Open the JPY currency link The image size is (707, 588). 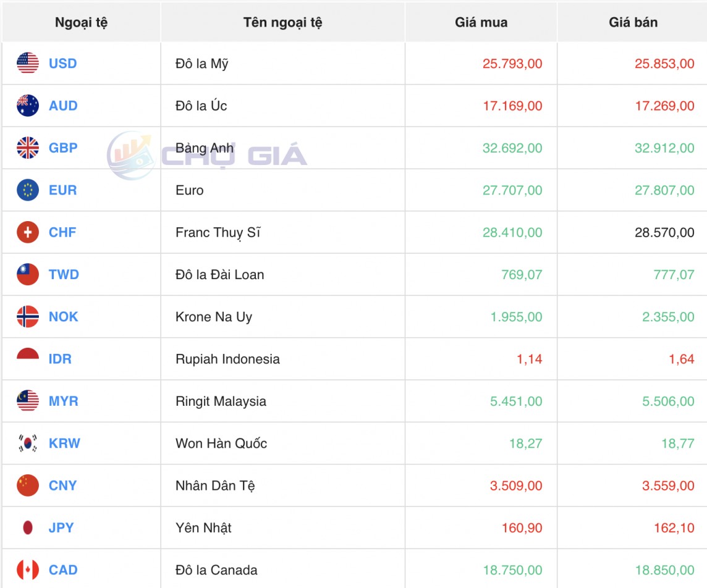(x=61, y=528)
